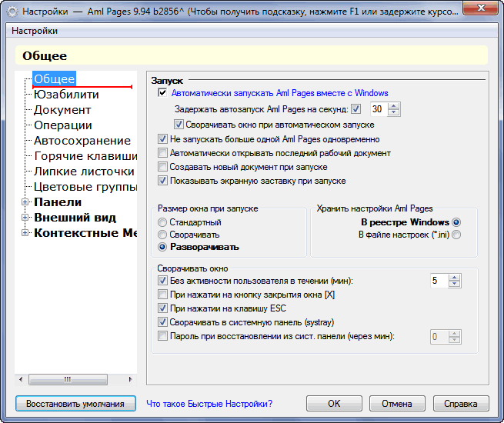504x423 pixels.
Task: Open the Что такое Быстрые Настройки link
Action: tap(209, 404)
